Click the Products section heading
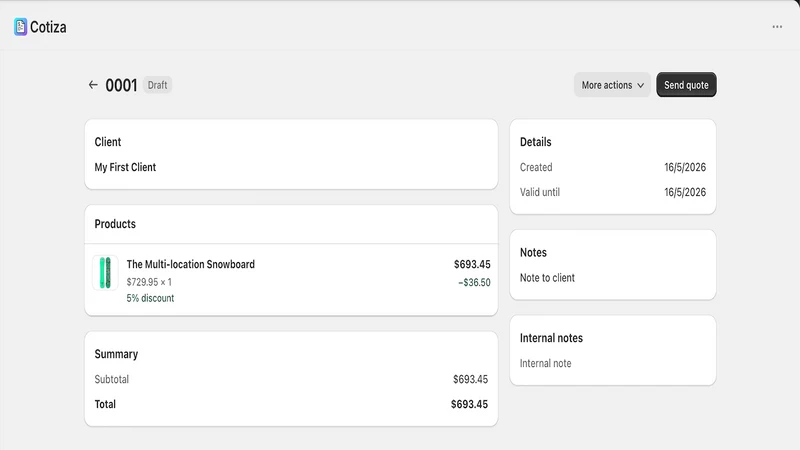 click(x=115, y=224)
